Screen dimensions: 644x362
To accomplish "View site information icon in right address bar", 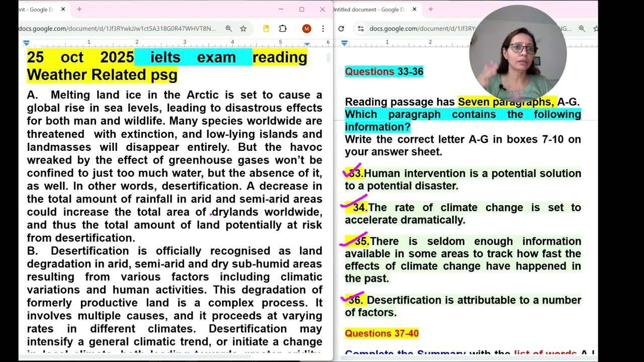I will coord(360,29).
